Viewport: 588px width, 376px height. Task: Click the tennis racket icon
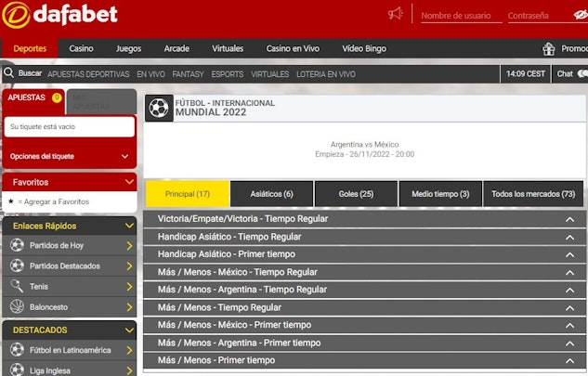[17, 286]
